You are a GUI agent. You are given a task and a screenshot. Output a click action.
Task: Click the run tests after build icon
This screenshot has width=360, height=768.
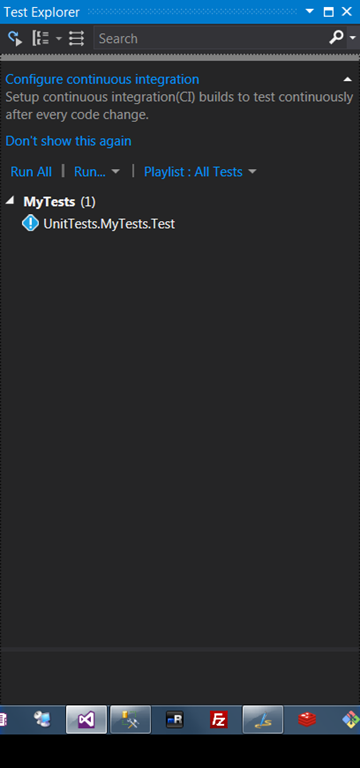[15, 38]
